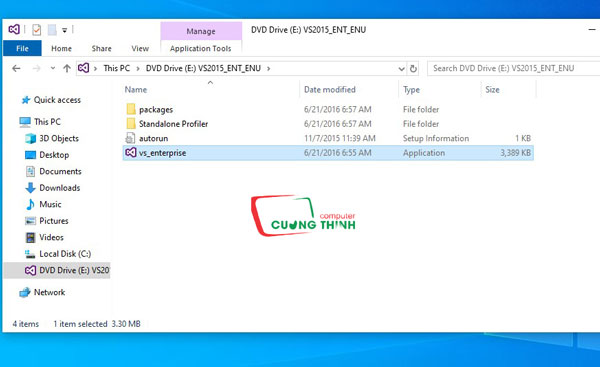Viewport: 600px width, 367px height.
Task: Open Pictures in the sidebar
Action: coord(54,221)
